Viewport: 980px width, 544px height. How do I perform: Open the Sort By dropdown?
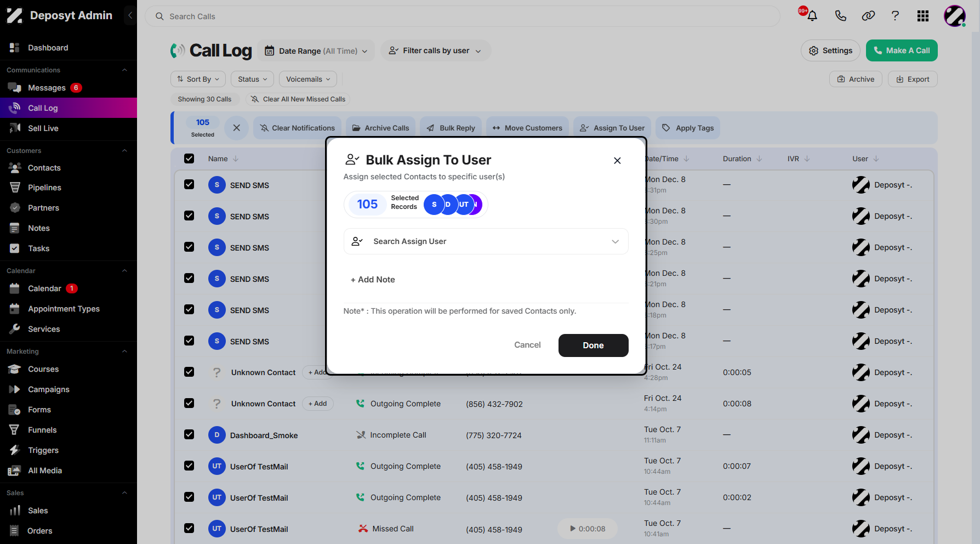click(x=198, y=79)
